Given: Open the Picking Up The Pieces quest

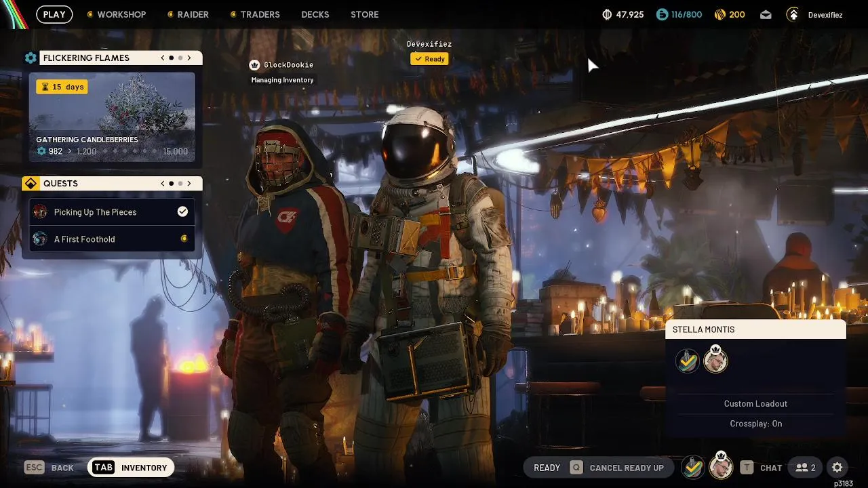Looking at the screenshot, I should 112,212.
